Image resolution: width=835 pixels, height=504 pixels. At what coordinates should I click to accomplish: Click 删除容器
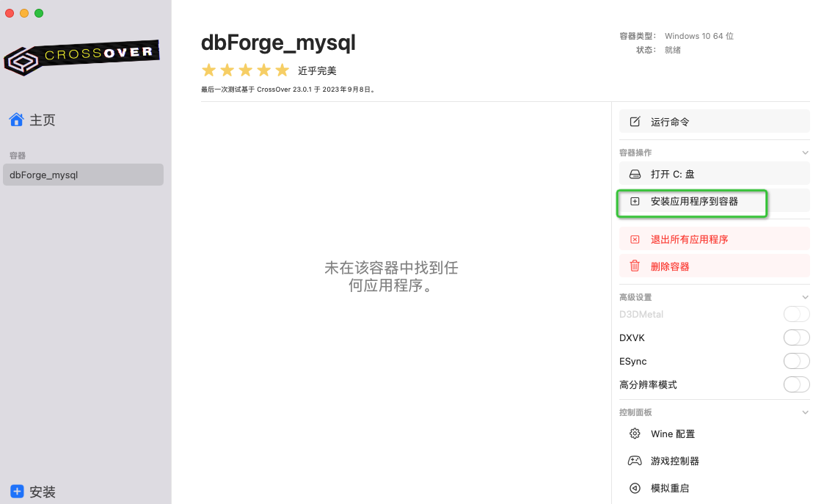pyautogui.click(x=714, y=266)
